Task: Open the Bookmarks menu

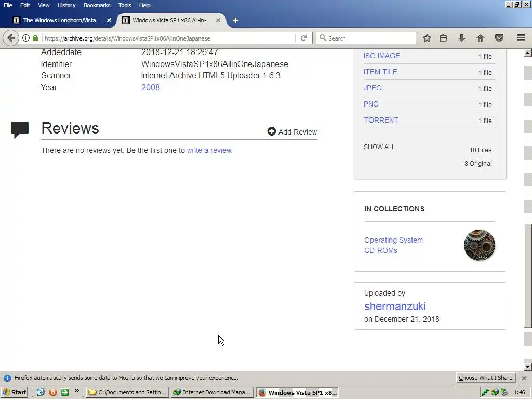Action: (97, 5)
